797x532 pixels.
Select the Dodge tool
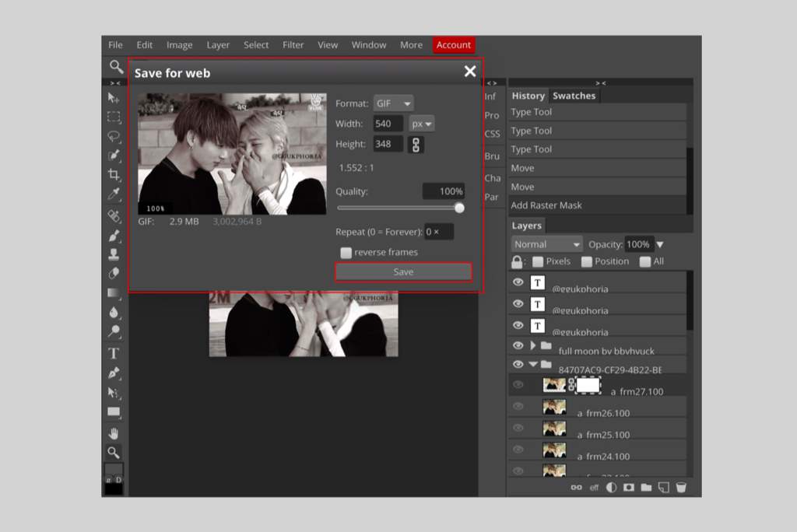pyautogui.click(x=114, y=331)
